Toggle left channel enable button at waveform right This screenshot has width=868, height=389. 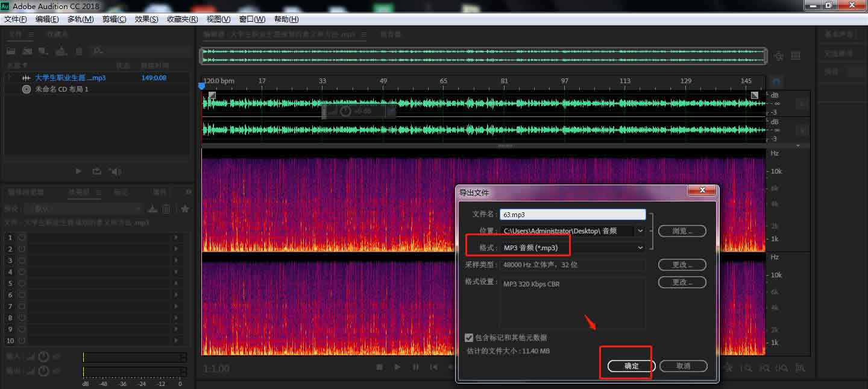click(x=802, y=104)
